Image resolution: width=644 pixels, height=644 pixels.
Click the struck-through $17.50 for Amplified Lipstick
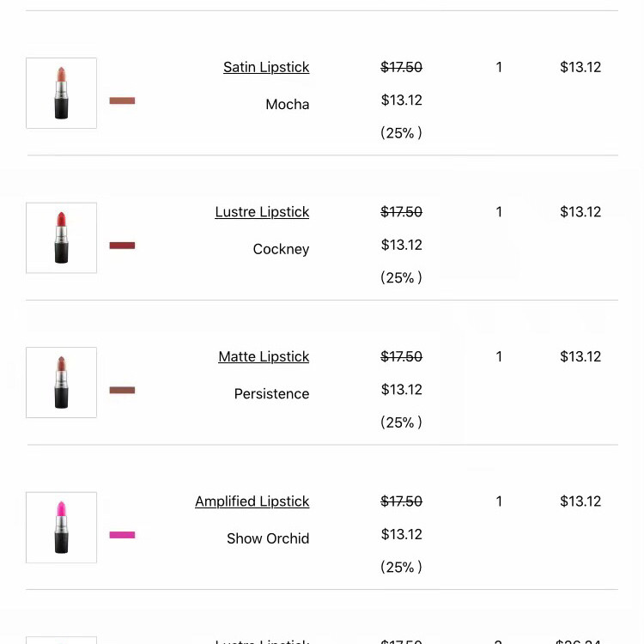[x=401, y=501]
